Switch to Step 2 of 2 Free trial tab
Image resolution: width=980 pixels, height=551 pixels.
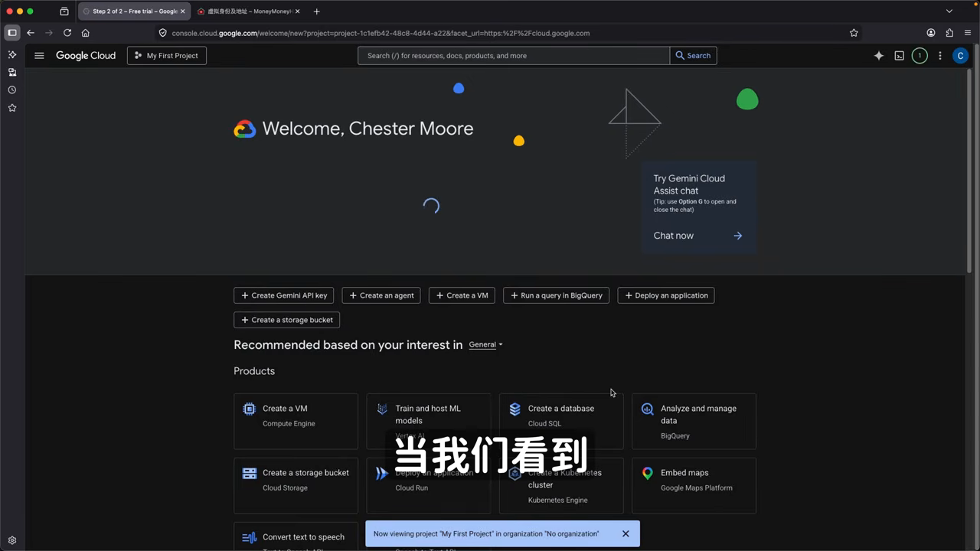pos(134,11)
